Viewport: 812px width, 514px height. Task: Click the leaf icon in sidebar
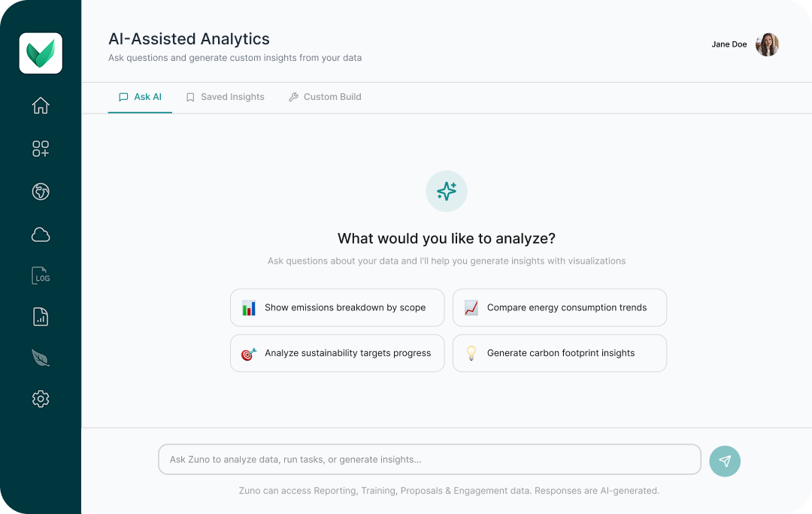tap(41, 358)
